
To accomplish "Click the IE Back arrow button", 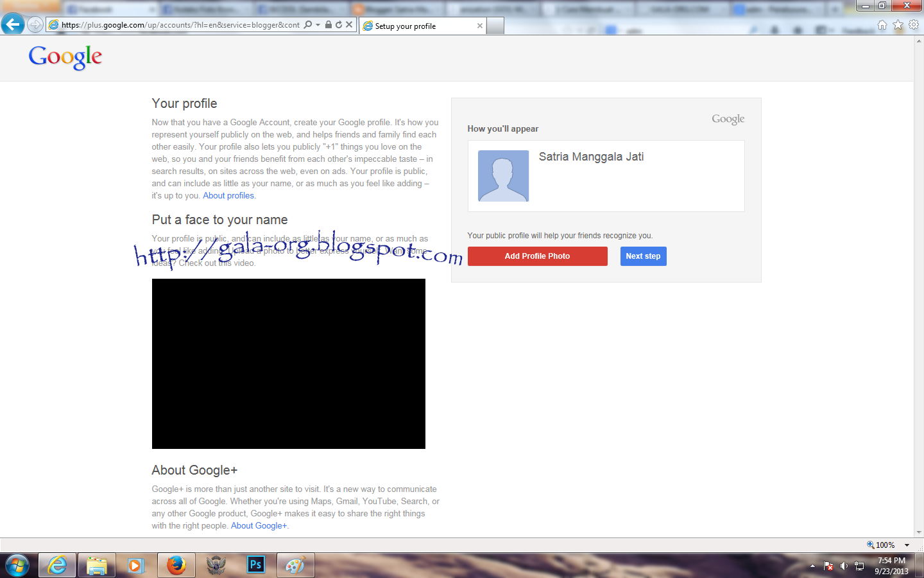I will [x=12, y=24].
